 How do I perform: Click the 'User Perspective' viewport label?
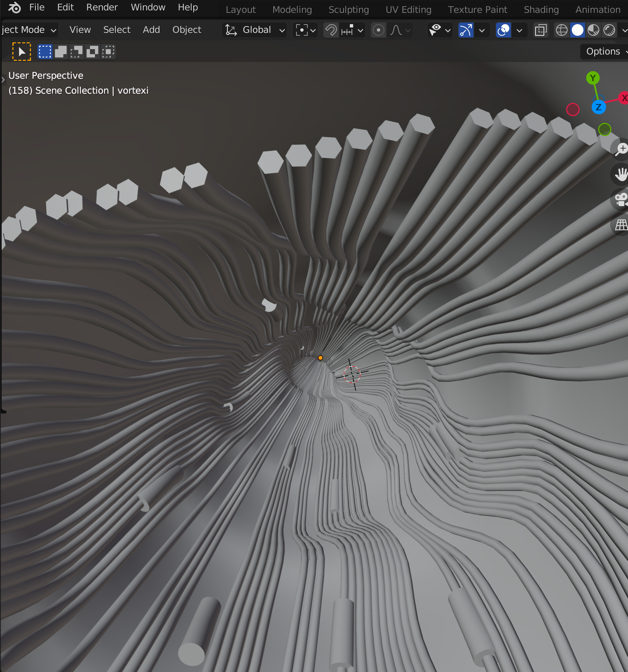click(x=46, y=76)
